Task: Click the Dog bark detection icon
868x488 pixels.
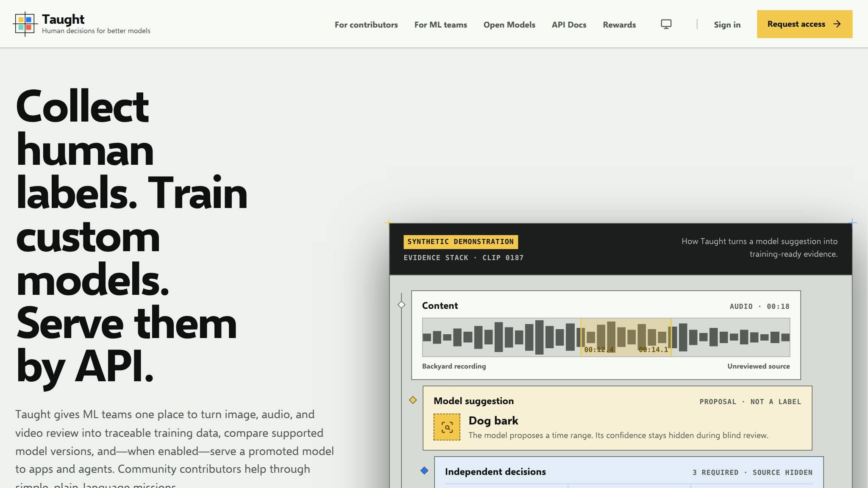Action: [x=447, y=427]
